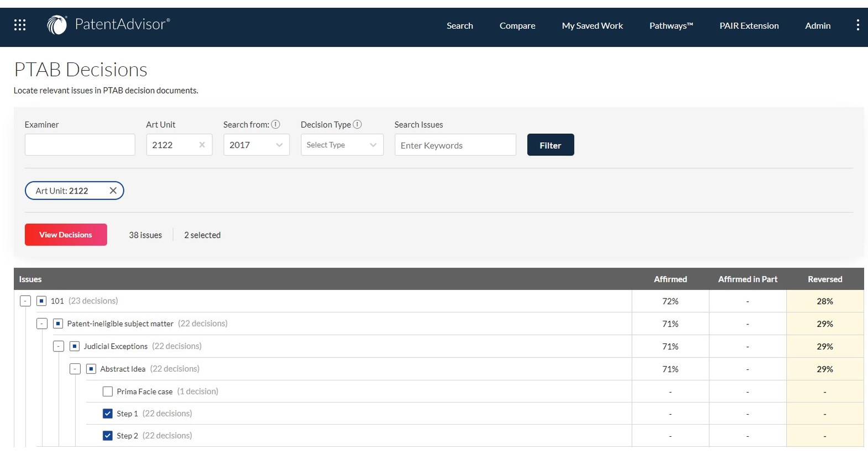Collapse the Judicial Exceptions tree node
The width and height of the screenshot is (868, 455).
(59, 346)
